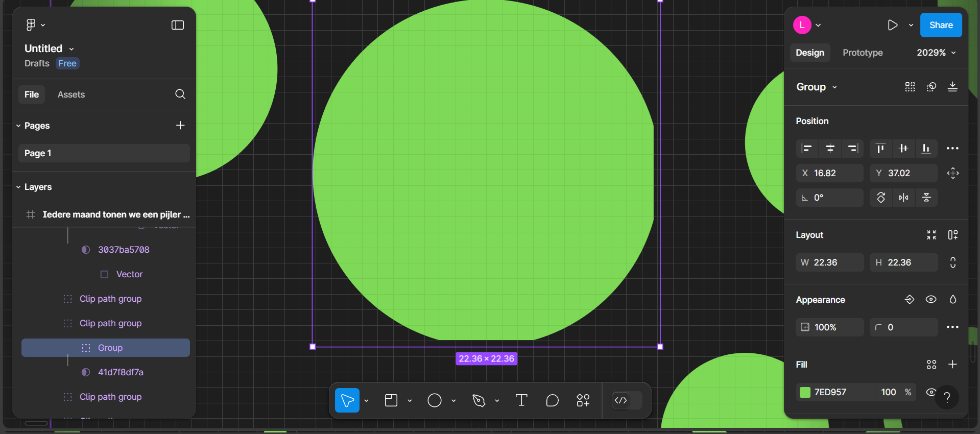Viewport: 980px width, 434px height.
Task: Open the Figma main menu logo
Action: [31, 25]
